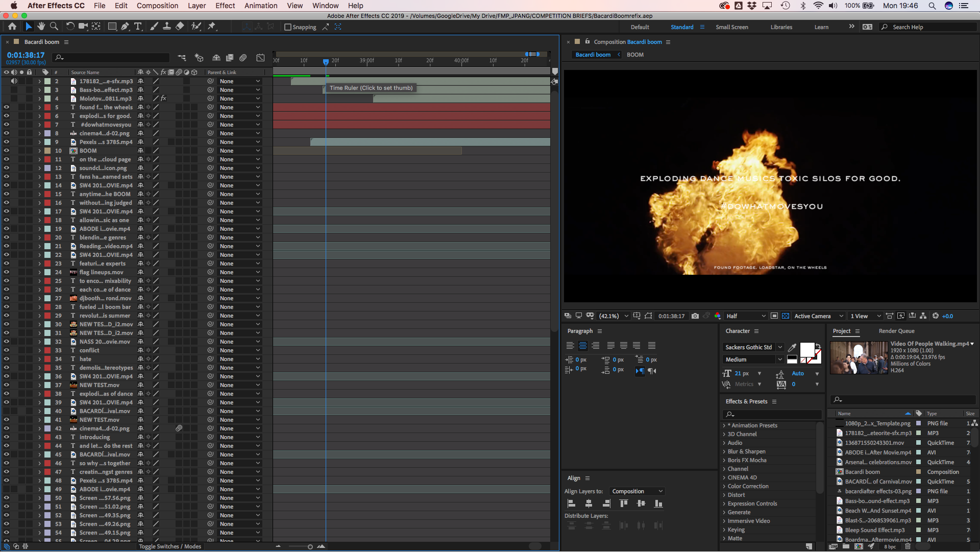Select the Horizontal Type tool
Viewport: 980px width, 552px height.
138,27
